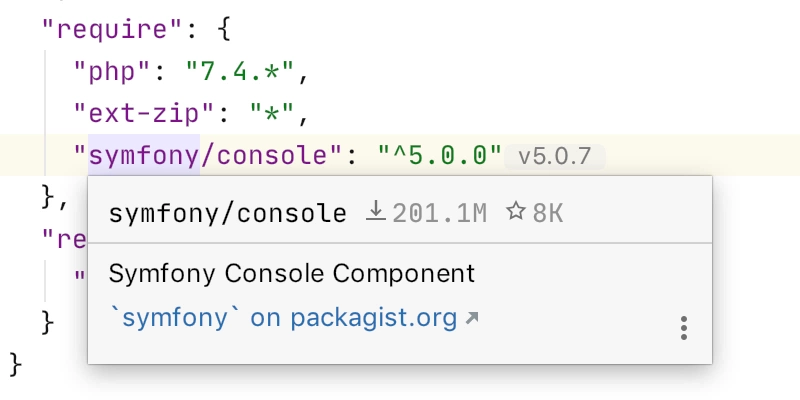Click the final closing brace of the file
Viewport: 800px width, 400px height.
15,365
